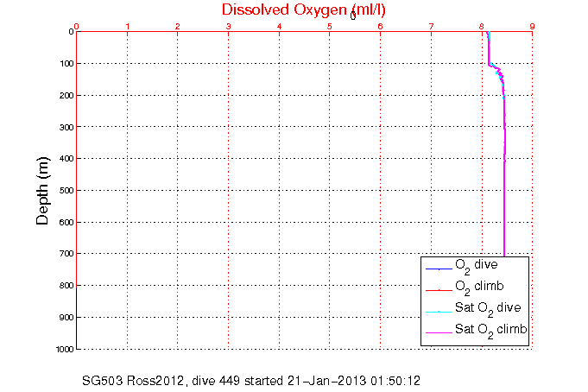
Task: Click the depth tick label '300'
Action: point(66,127)
